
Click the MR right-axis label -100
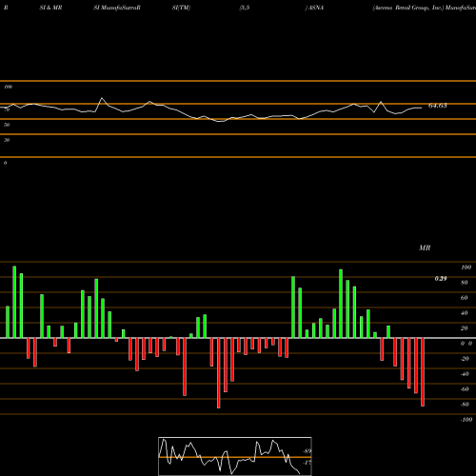click(466, 420)
